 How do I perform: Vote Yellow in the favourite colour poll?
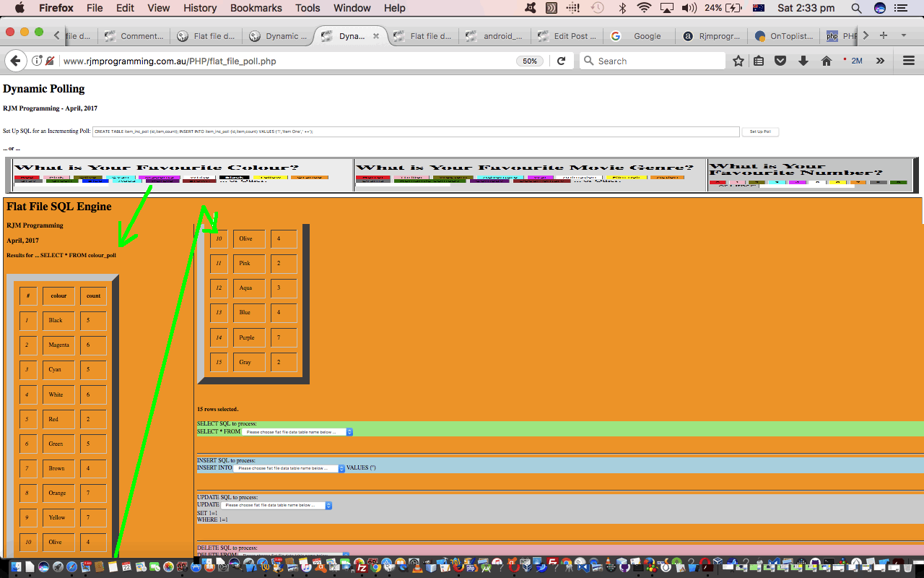tap(271, 177)
